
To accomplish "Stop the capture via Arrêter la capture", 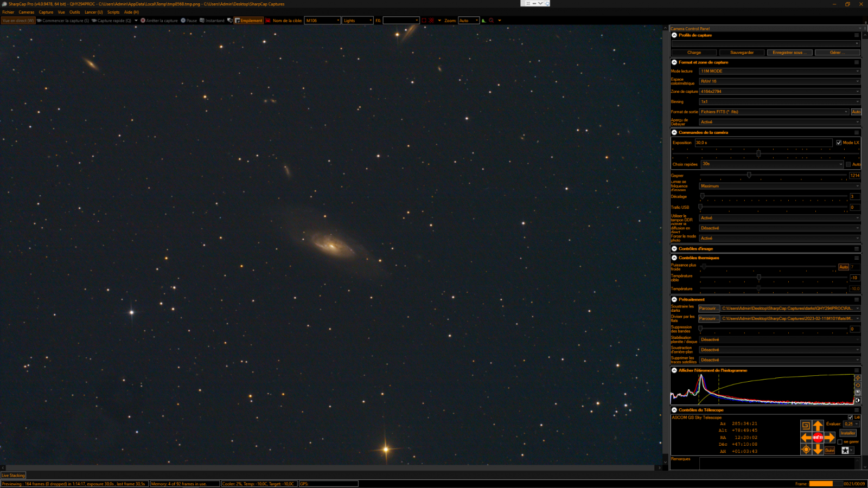I will pos(159,21).
